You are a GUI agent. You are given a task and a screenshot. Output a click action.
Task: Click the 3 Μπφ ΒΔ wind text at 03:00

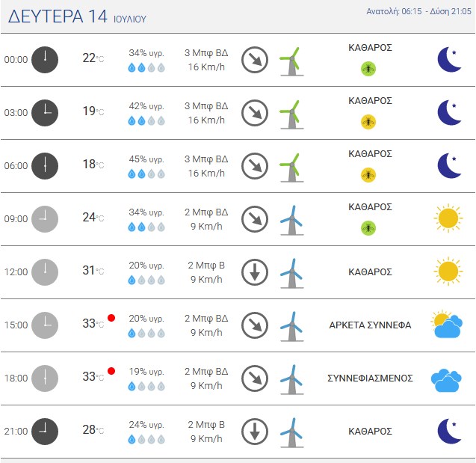coord(206,106)
